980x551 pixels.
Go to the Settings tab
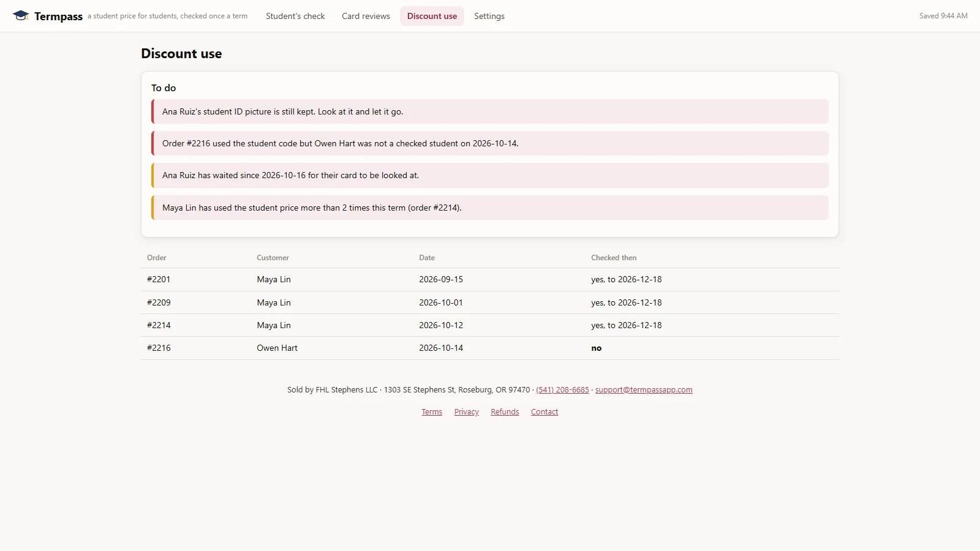click(x=489, y=16)
